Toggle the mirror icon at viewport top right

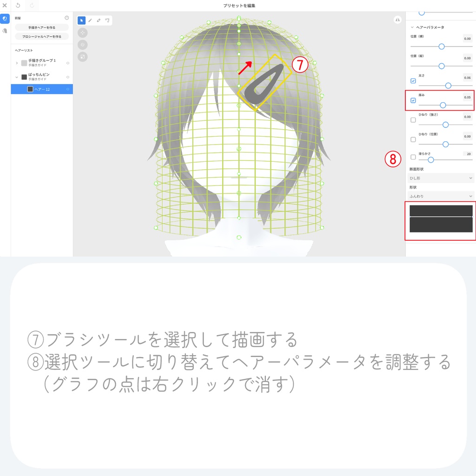(x=397, y=20)
